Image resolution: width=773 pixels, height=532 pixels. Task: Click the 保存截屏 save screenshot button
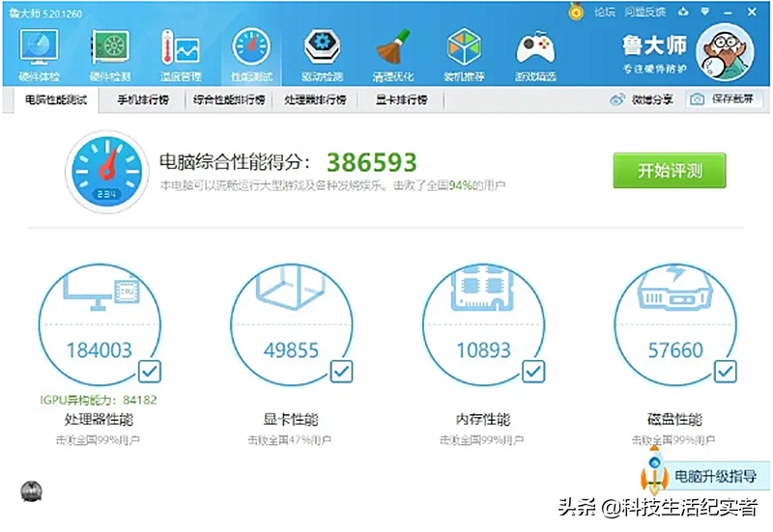[x=723, y=99]
